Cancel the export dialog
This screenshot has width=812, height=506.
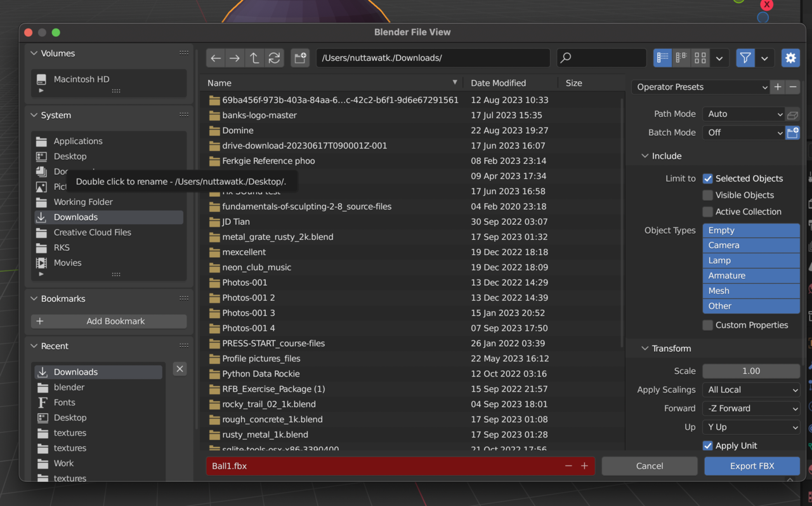tap(650, 466)
